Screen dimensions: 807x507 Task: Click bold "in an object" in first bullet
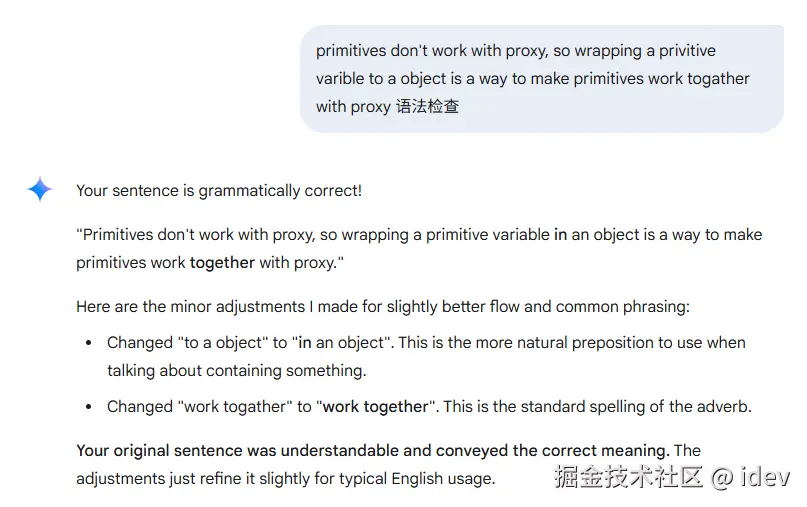click(x=342, y=342)
